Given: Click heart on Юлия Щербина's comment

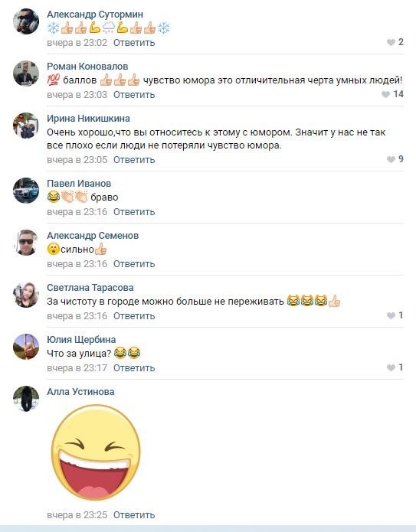Looking at the screenshot, I should tap(391, 367).
